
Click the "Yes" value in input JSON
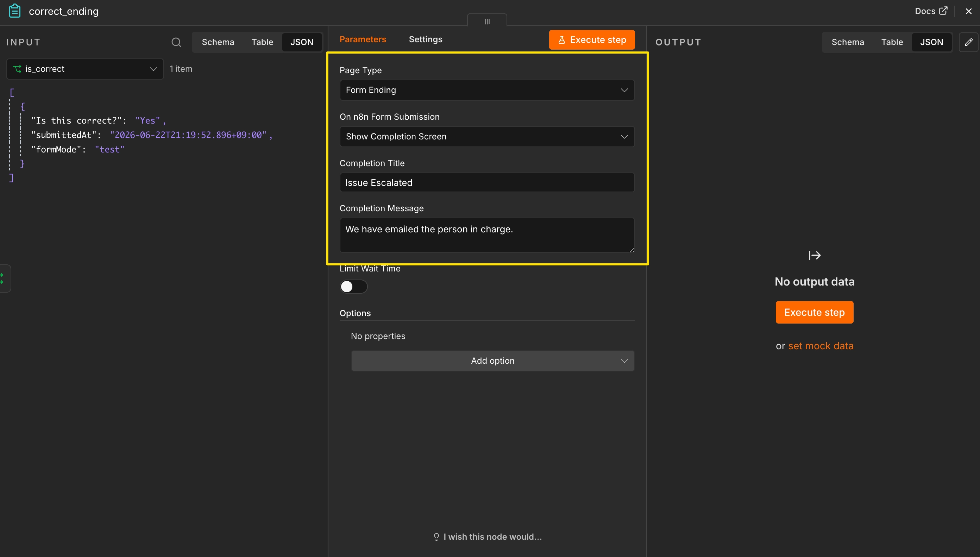[x=147, y=120]
